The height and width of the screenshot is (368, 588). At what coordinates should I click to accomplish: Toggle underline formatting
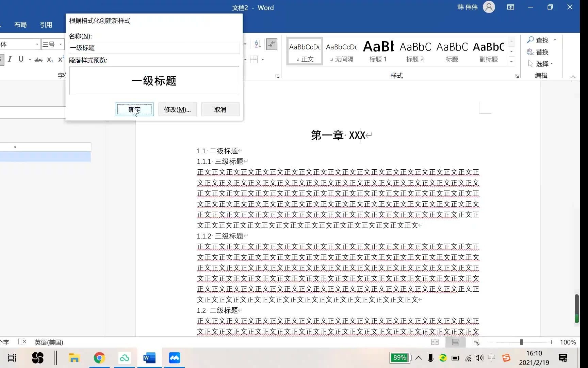point(21,59)
